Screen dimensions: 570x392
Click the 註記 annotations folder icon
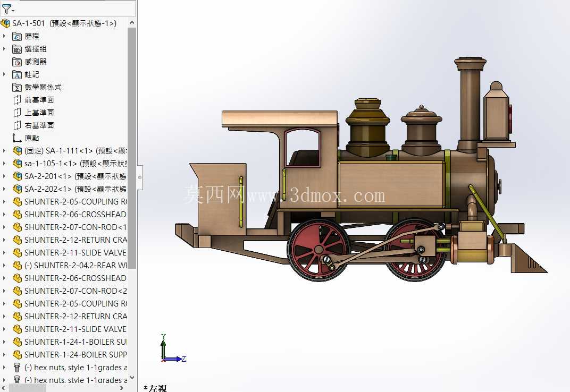point(16,74)
